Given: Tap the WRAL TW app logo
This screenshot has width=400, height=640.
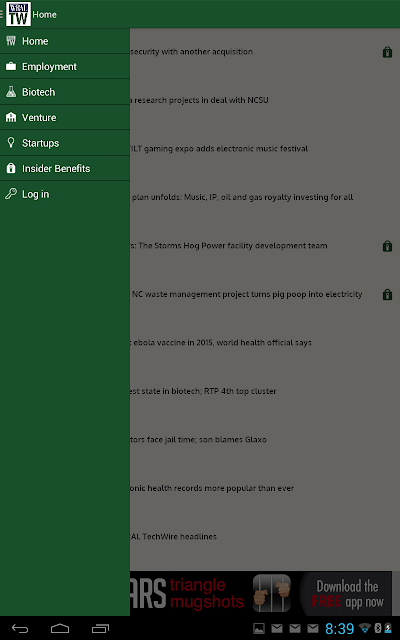Looking at the screenshot, I should pyautogui.click(x=18, y=14).
